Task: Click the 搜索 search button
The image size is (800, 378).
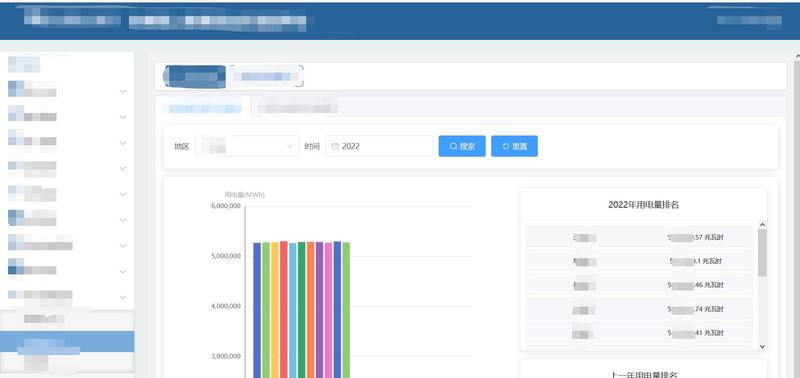Action: [462, 146]
